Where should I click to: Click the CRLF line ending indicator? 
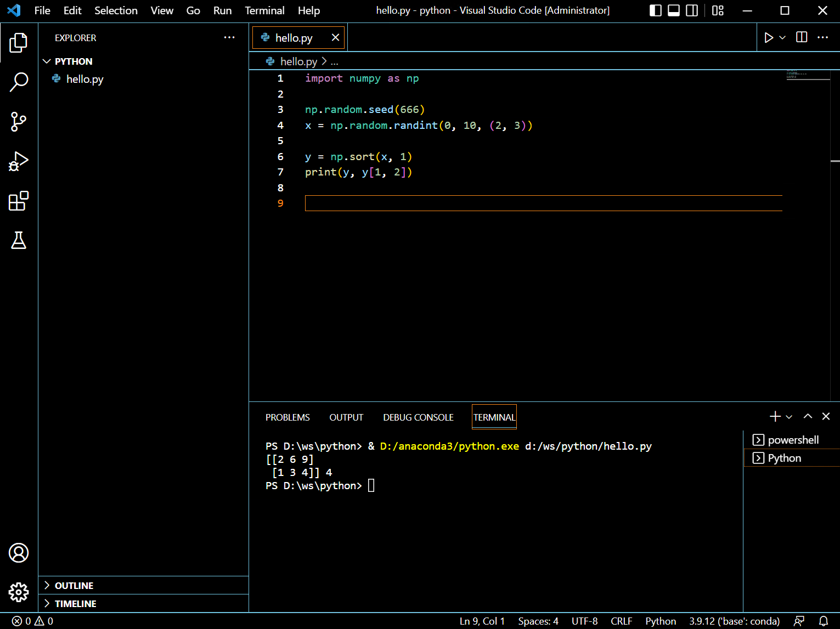click(621, 621)
